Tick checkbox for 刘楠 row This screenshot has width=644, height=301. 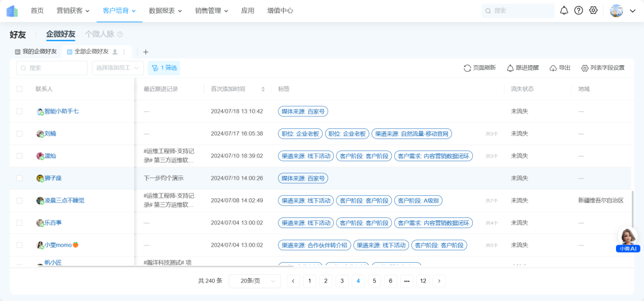[x=19, y=134]
